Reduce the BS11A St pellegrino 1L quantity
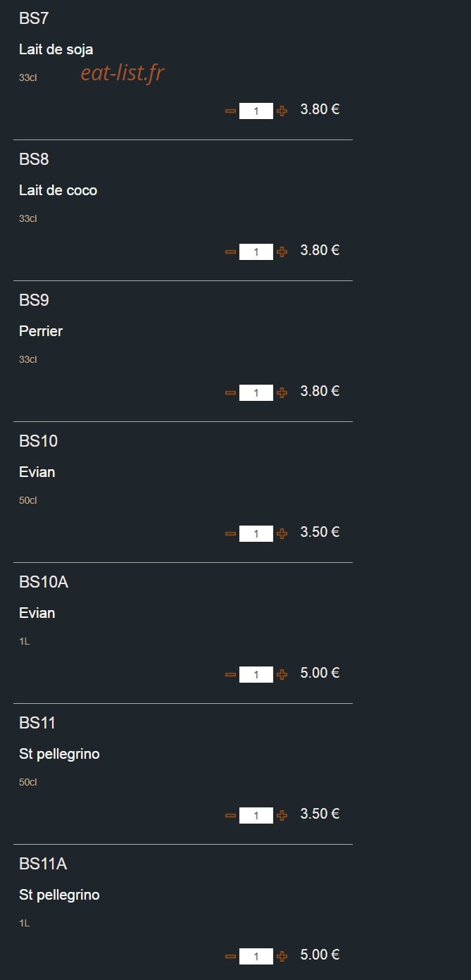The height and width of the screenshot is (980, 471). [230, 956]
